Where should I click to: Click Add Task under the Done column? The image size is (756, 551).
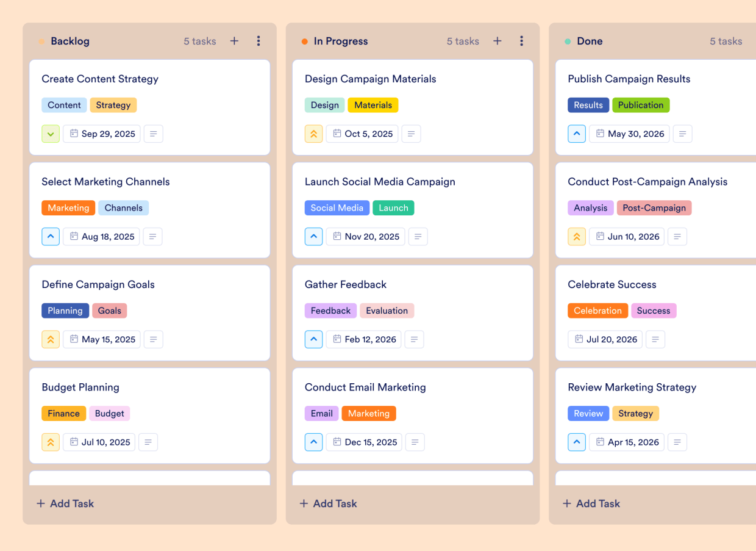pyautogui.click(x=591, y=503)
